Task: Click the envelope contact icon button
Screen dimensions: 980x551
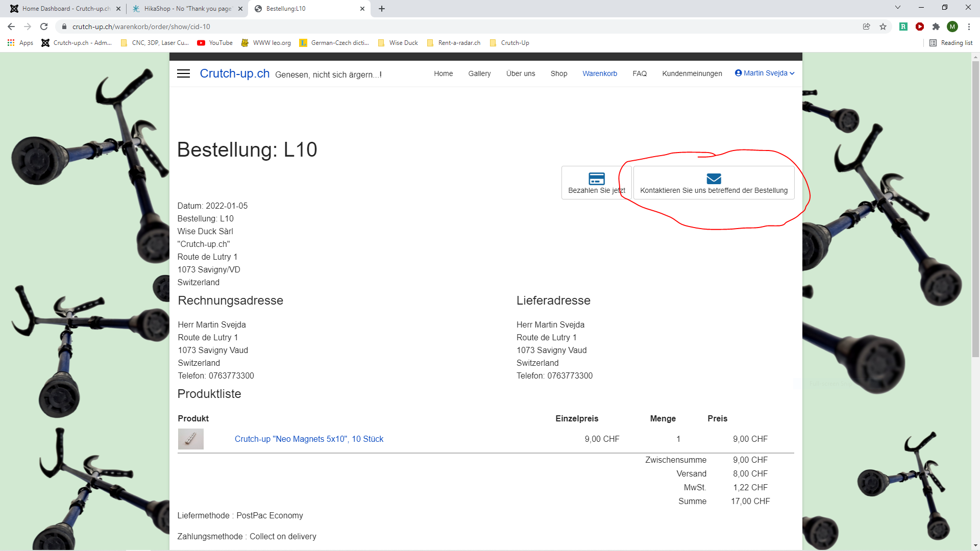Action: [714, 179]
